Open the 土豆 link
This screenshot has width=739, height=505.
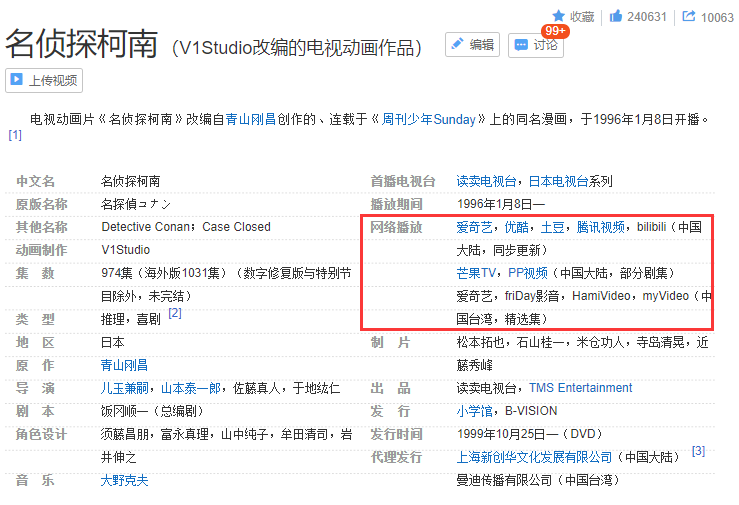point(552,228)
